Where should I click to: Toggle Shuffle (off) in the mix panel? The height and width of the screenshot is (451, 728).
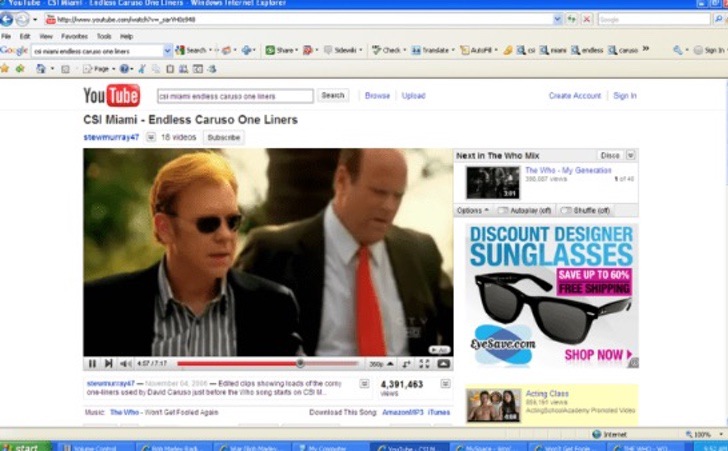point(585,210)
